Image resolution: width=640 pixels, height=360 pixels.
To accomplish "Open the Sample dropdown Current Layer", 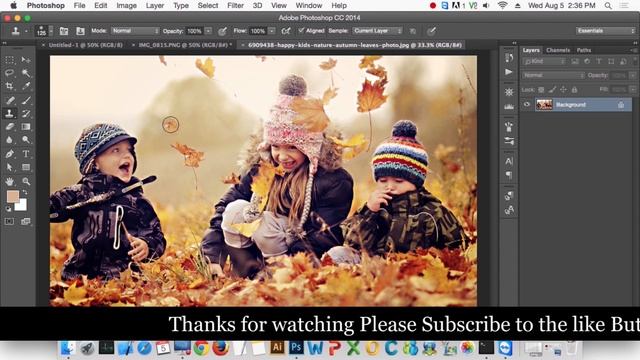I will coord(377,31).
